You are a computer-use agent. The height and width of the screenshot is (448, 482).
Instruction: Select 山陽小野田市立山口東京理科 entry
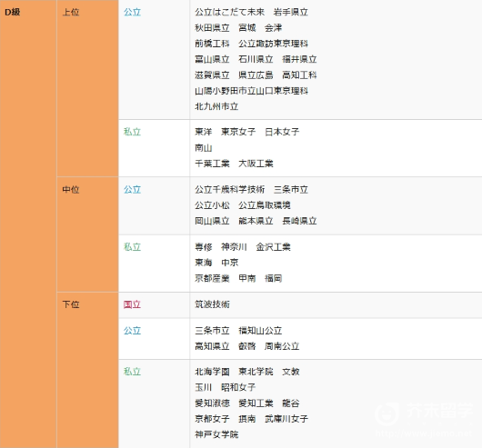click(251, 91)
